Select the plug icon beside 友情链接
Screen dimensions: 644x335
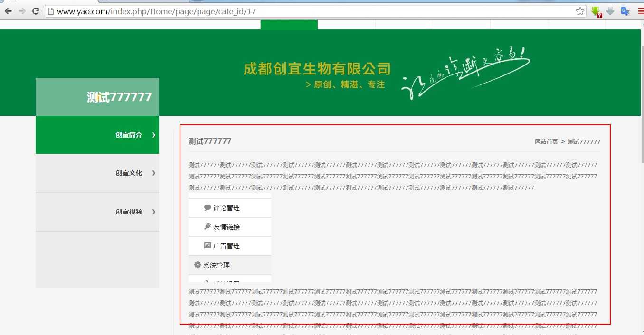(208, 226)
